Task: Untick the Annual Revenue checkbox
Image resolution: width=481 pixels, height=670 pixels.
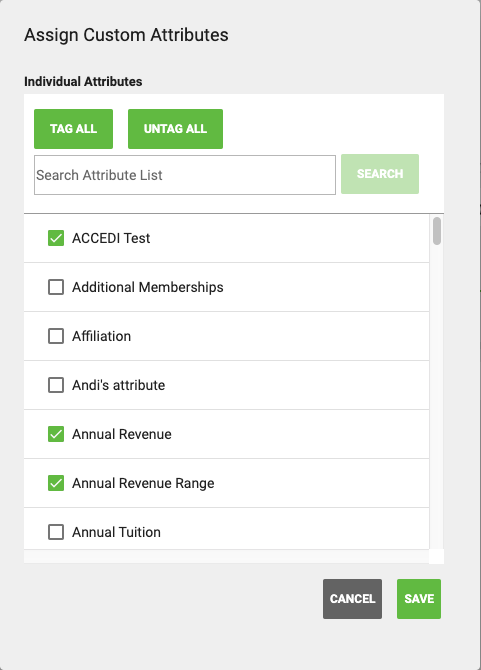Action: tap(56, 434)
